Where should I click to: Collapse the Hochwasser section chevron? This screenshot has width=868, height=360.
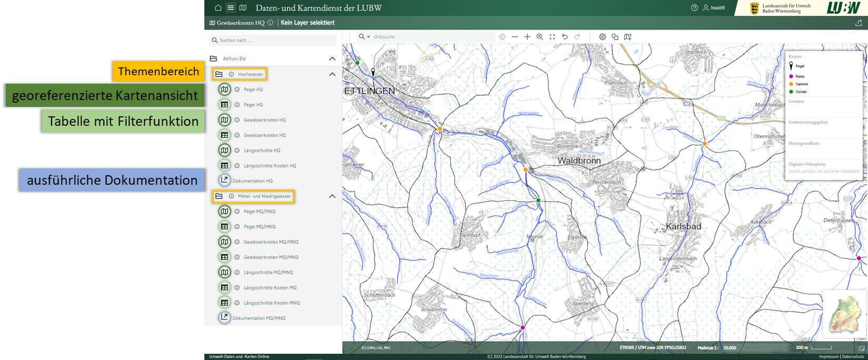coord(332,74)
